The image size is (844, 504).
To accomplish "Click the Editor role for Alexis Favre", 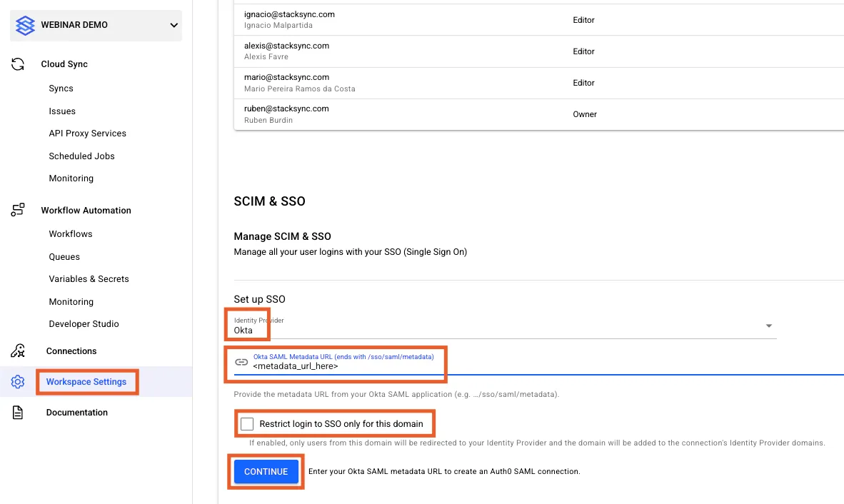I will coord(583,51).
